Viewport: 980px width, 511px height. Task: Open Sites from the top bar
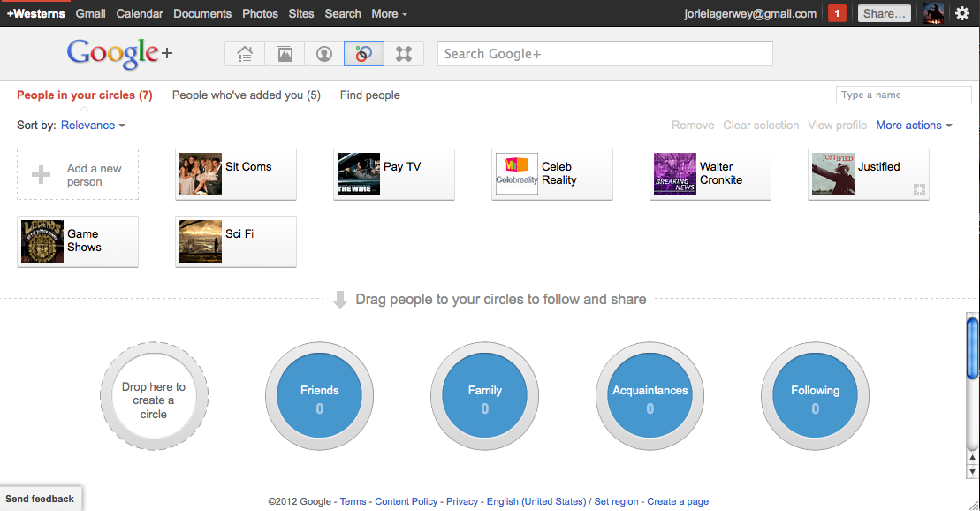(301, 13)
